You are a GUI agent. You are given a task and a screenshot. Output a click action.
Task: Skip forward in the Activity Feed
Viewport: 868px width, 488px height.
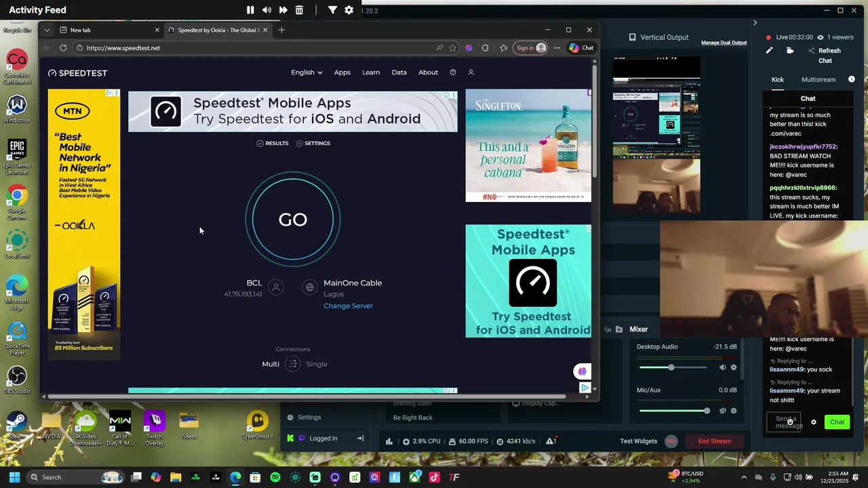tap(283, 10)
